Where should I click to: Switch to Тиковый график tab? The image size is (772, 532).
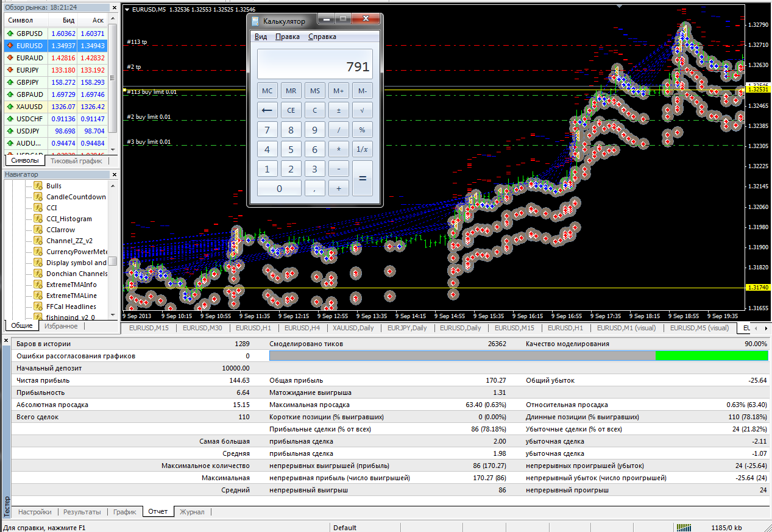click(76, 161)
